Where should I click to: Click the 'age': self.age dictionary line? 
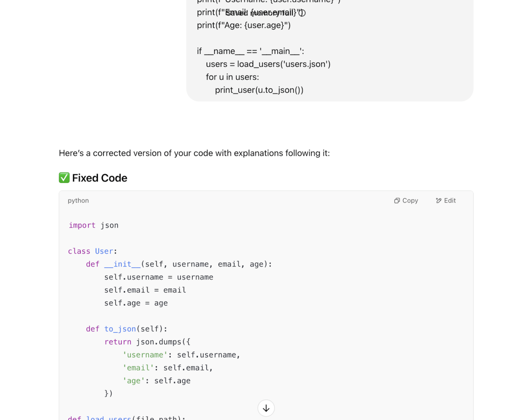(156, 381)
